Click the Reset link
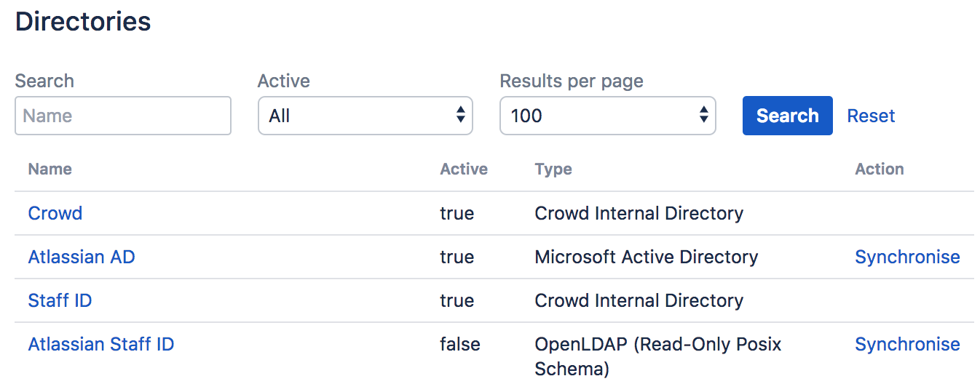 click(x=871, y=116)
